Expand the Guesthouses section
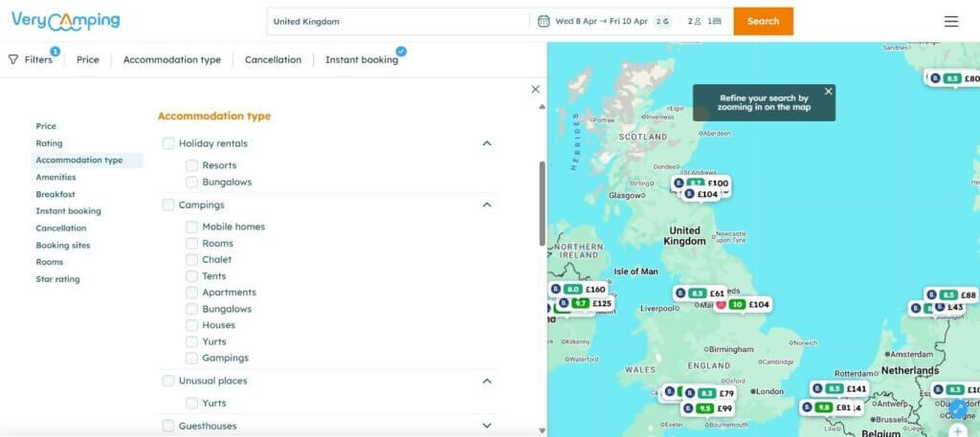The image size is (980, 437). click(487, 426)
